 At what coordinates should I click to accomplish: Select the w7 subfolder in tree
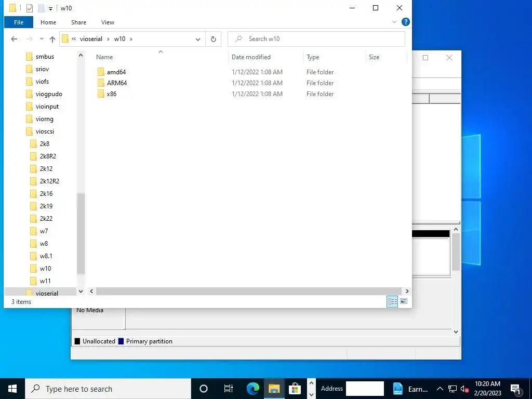click(44, 231)
